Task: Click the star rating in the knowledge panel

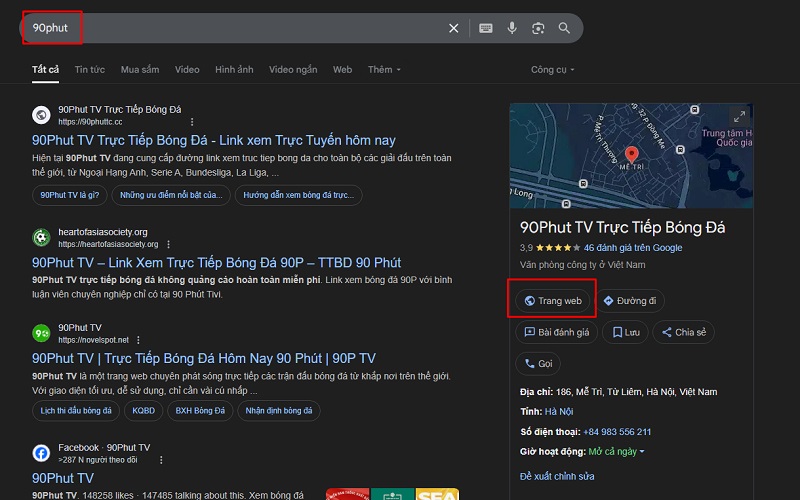Action: tap(558, 248)
